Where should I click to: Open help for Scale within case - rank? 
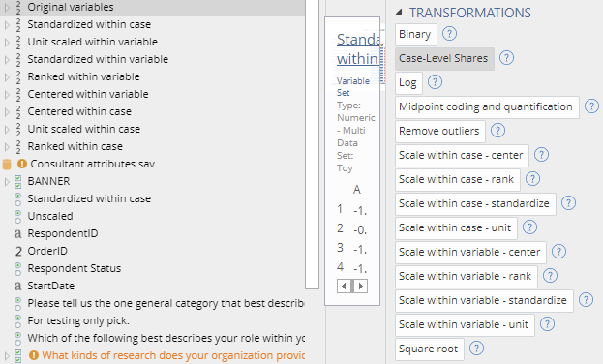coord(532,179)
